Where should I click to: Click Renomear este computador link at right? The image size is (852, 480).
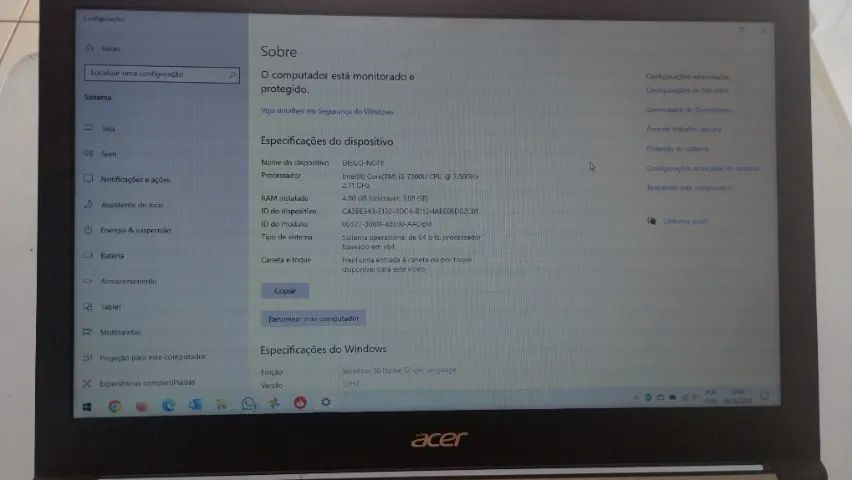coord(689,188)
